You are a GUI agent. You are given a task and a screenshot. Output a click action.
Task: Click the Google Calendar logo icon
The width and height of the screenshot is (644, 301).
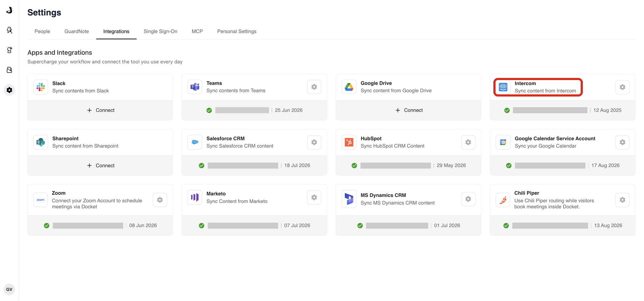tap(503, 142)
